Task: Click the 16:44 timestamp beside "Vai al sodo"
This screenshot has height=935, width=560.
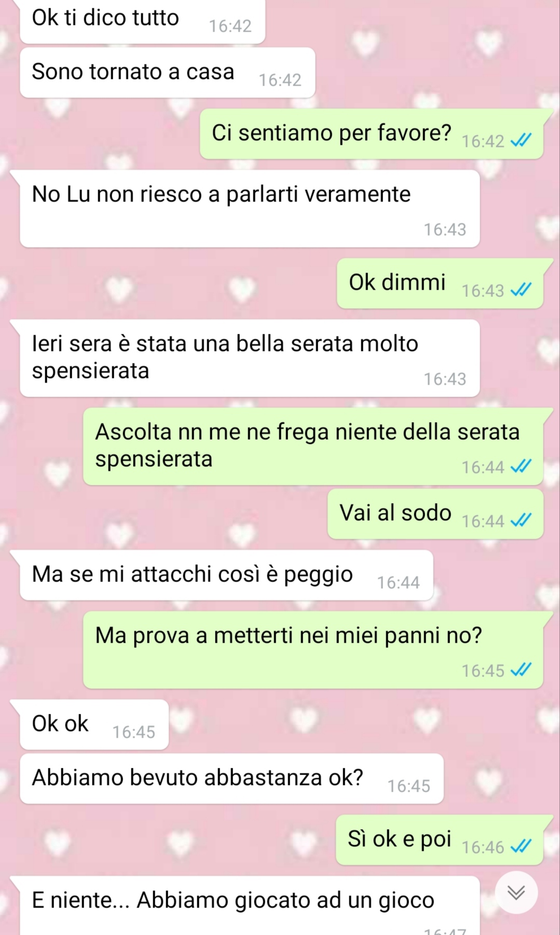Action: pyautogui.click(x=483, y=521)
